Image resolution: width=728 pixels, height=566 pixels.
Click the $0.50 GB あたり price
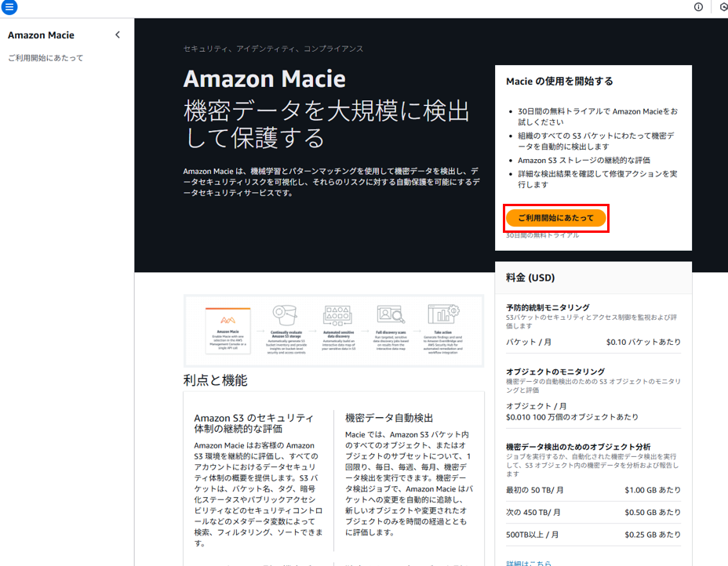(653, 512)
